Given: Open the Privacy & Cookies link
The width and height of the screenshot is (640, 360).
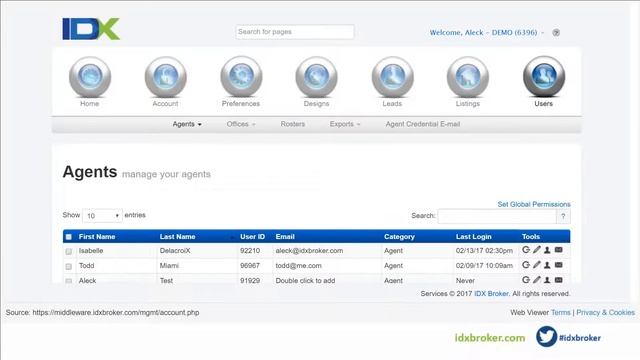Looking at the screenshot, I should 605,312.
